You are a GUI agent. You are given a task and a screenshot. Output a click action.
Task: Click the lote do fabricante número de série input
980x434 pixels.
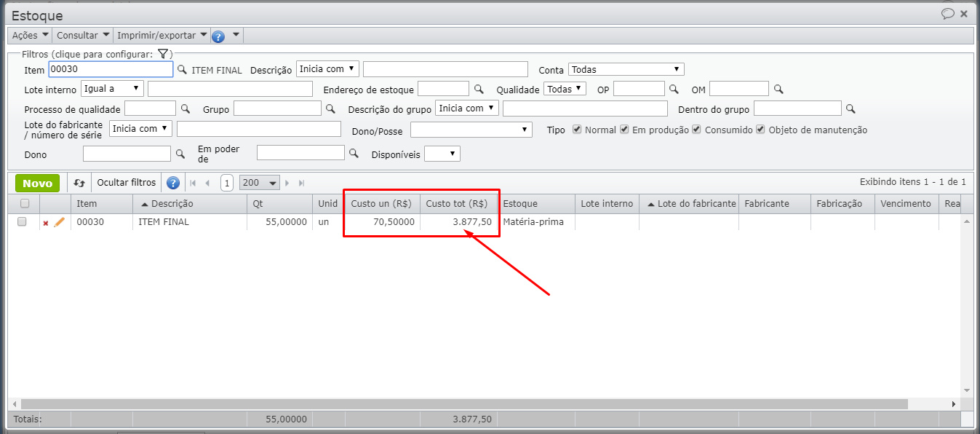pos(259,129)
